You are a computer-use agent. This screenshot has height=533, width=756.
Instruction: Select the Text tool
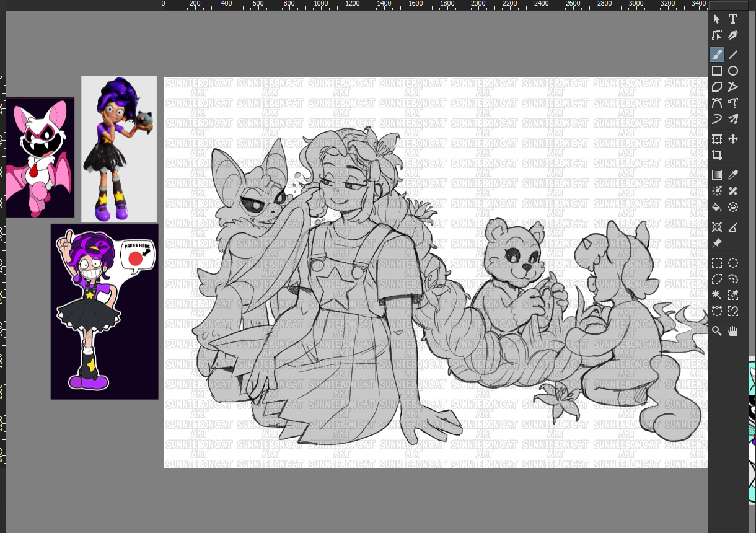(x=733, y=19)
